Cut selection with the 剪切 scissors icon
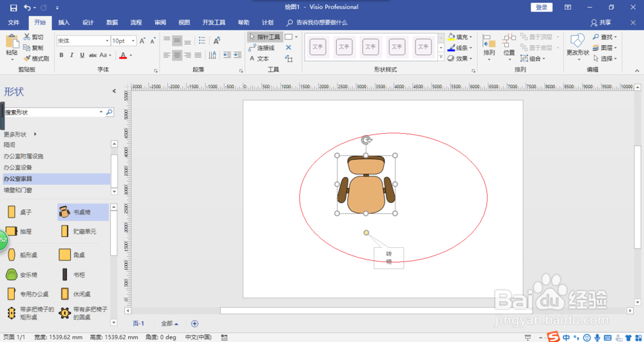The width and height of the screenshot is (644, 342). (27, 37)
